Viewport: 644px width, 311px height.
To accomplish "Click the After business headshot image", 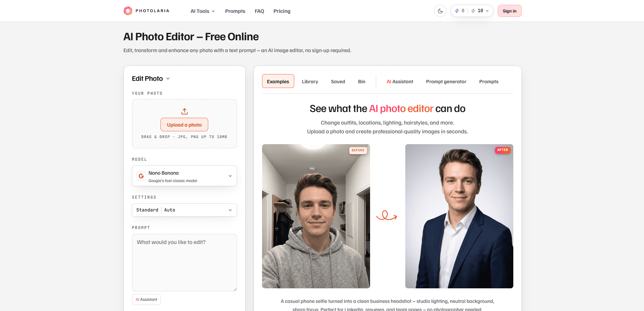I will click(459, 216).
